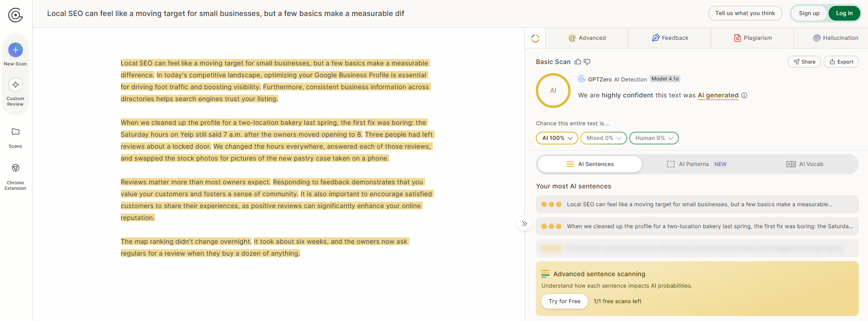The image size is (868, 321).
Task: Click the AI score circle
Action: [553, 91]
